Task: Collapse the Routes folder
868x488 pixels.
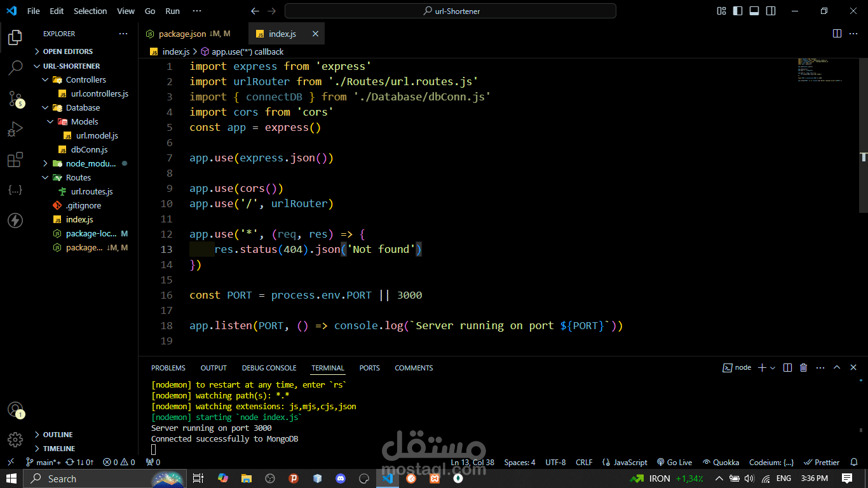Action: tap(45, 177)
